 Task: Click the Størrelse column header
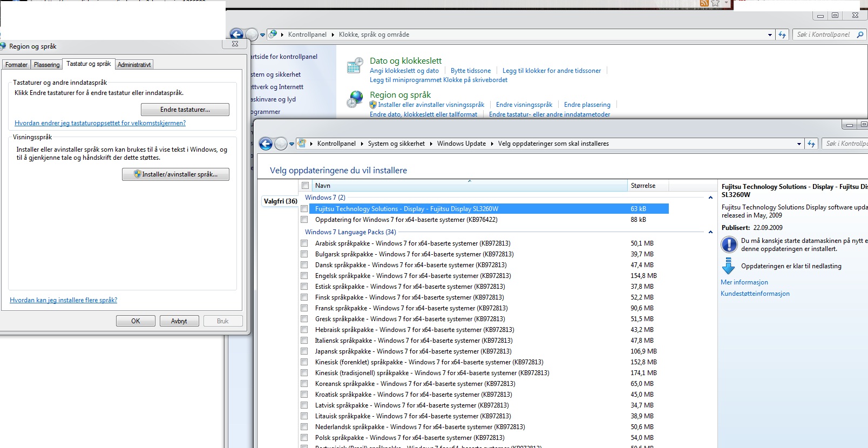pos(648,186)
